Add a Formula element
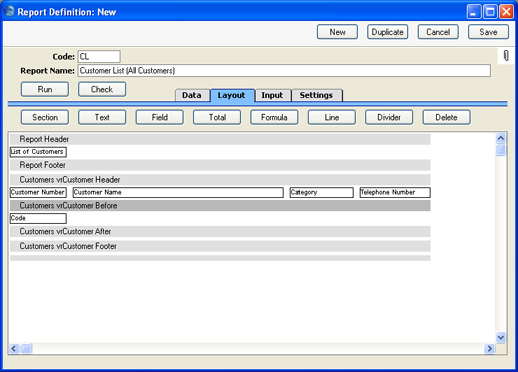This screenshot has height=372, width=518. tap(274, 117)
